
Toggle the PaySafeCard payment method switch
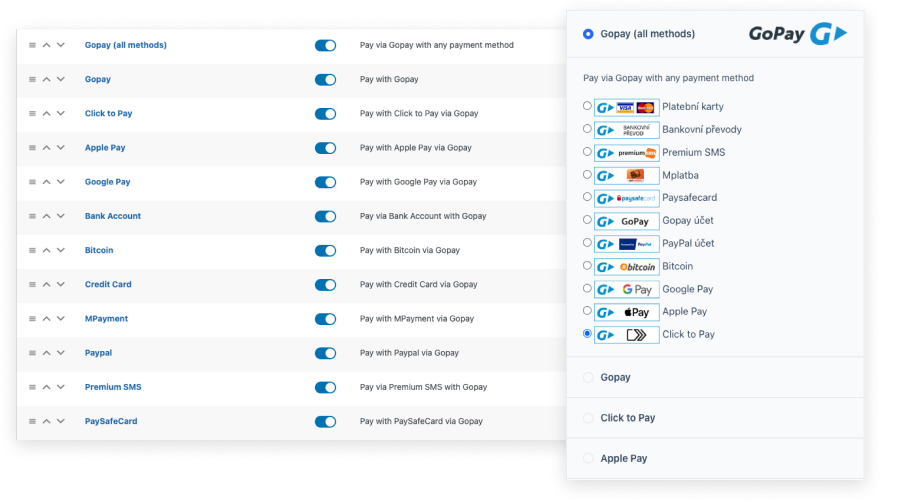coord(325,421)
